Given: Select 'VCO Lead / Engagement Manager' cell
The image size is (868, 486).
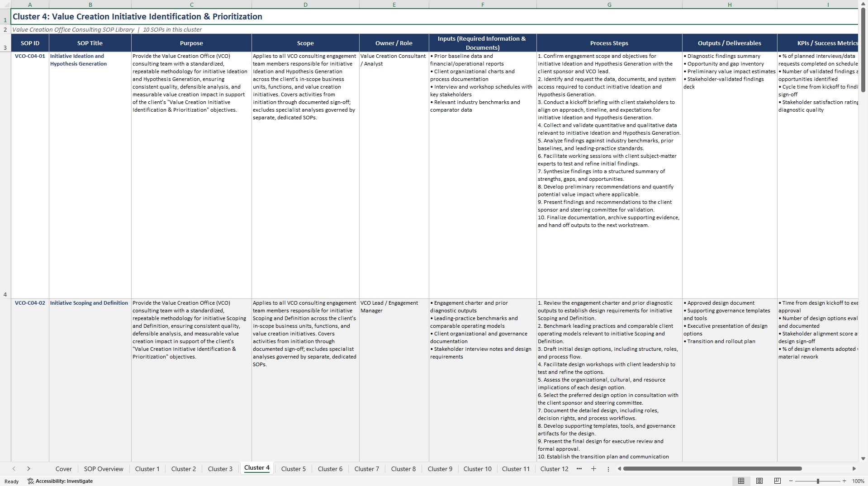Looking at the screenshot, I should click(394, 380).
